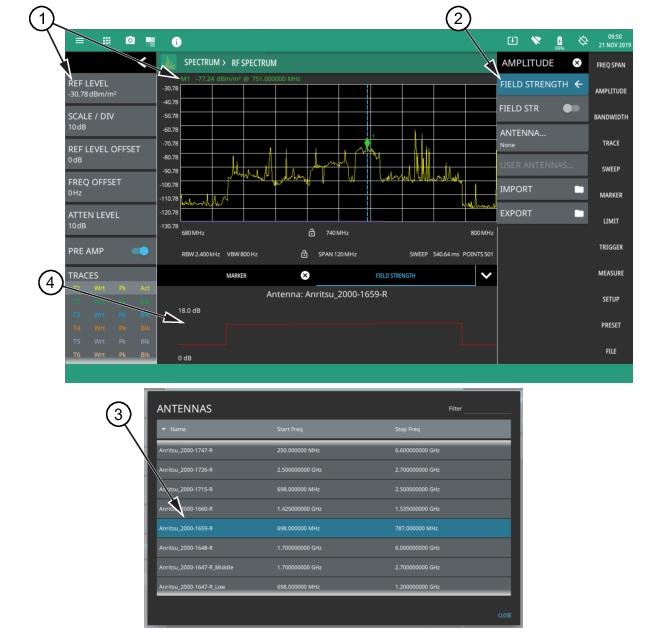The width and height of the screenshot is (667, 632).
Task: Sort antennas by Name column arrow
Action: (164, 430)
